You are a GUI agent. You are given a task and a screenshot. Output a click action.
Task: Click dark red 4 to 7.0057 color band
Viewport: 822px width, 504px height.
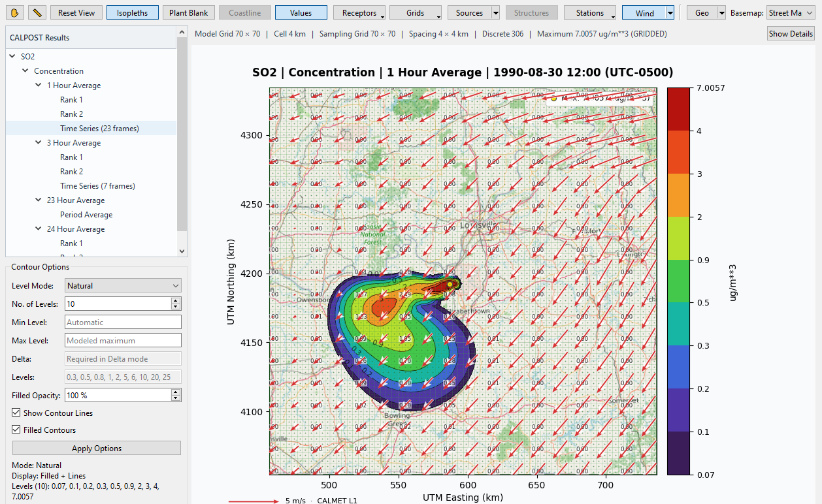click(x=678, y=109)
